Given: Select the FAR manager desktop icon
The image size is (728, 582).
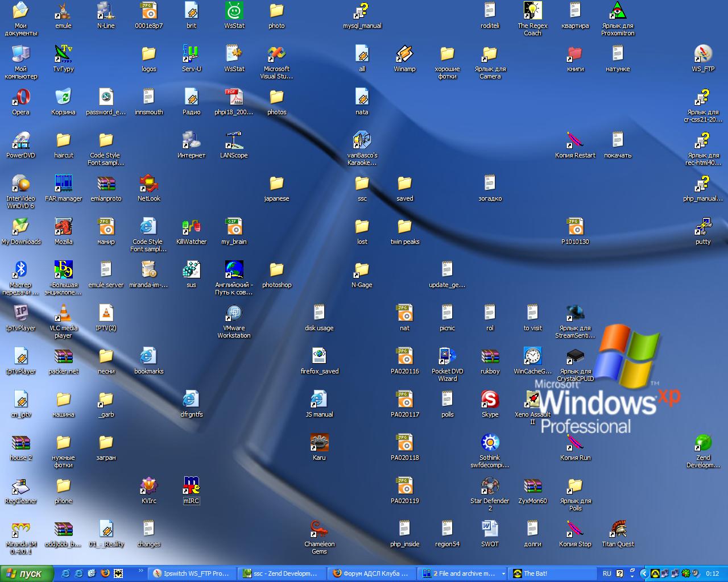Looking at the screenshot, I should 64,184.
